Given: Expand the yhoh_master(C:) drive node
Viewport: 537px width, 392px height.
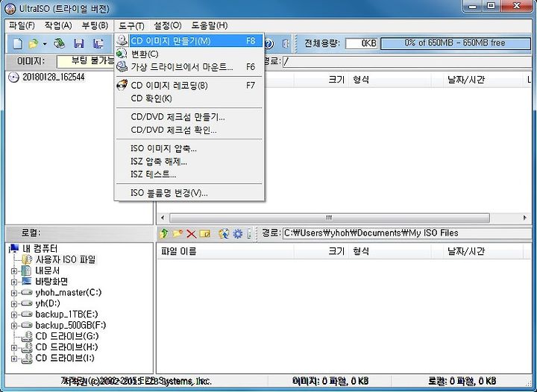Looking at the screenshot, I should [14, 293].
